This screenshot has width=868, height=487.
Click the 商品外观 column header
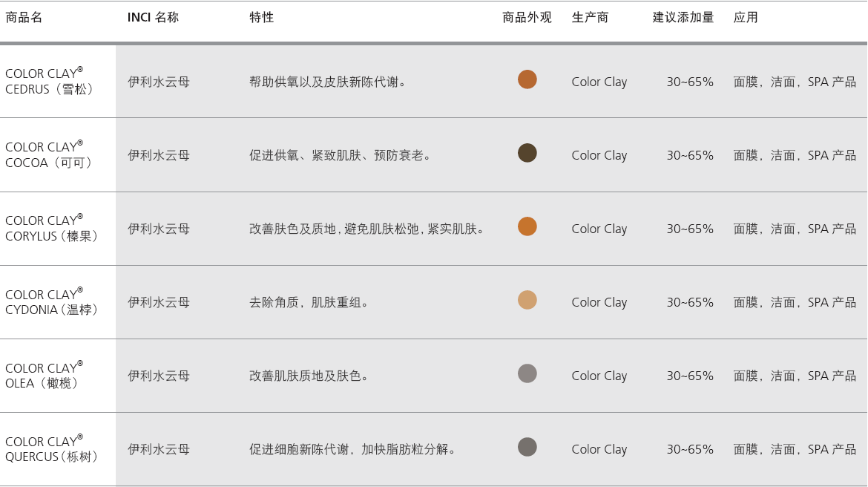click(527, 17)
